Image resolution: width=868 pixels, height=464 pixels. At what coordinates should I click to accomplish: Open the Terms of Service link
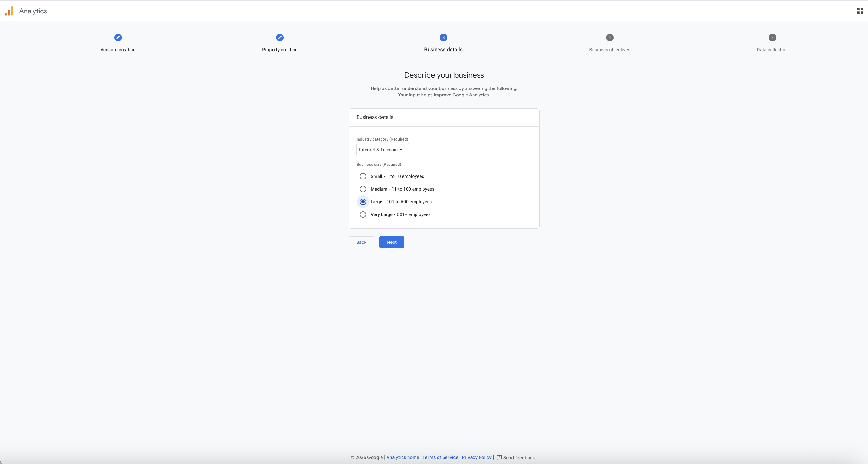point(440,457)
